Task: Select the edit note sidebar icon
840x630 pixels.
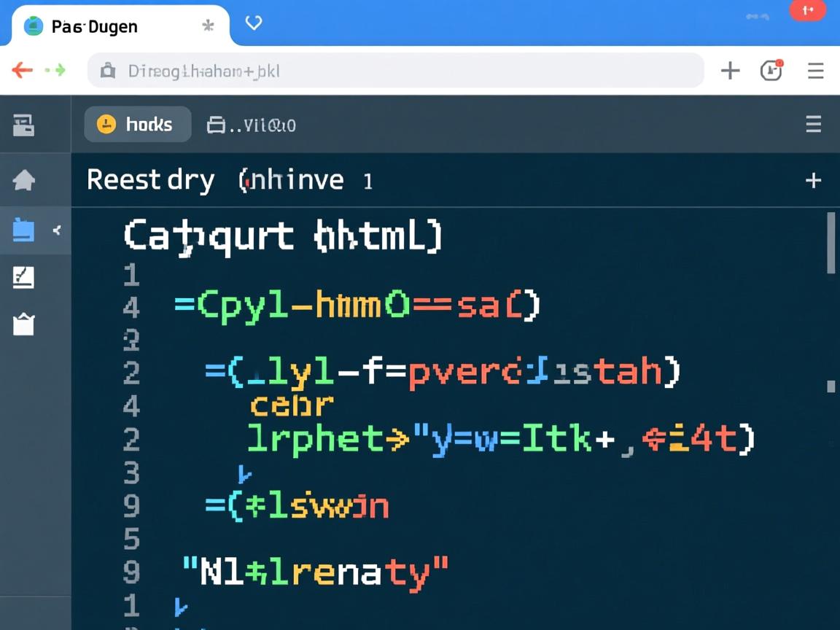Action: (23, 277)
